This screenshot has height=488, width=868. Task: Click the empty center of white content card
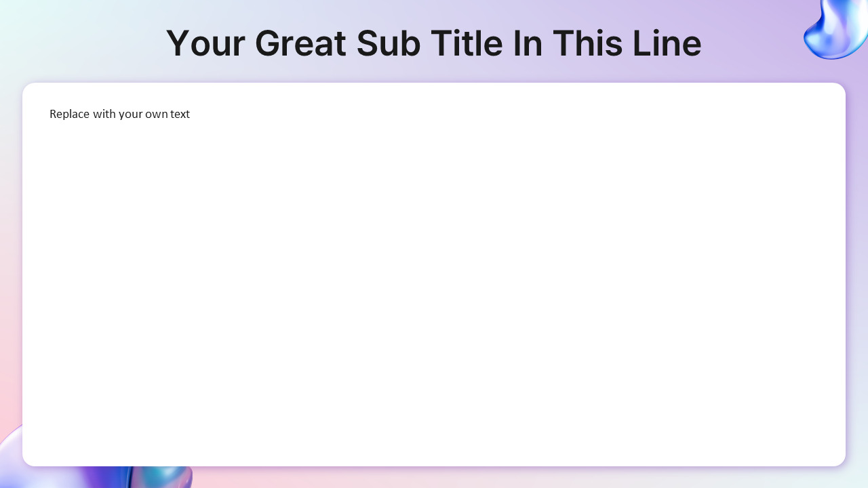(434, 285)
